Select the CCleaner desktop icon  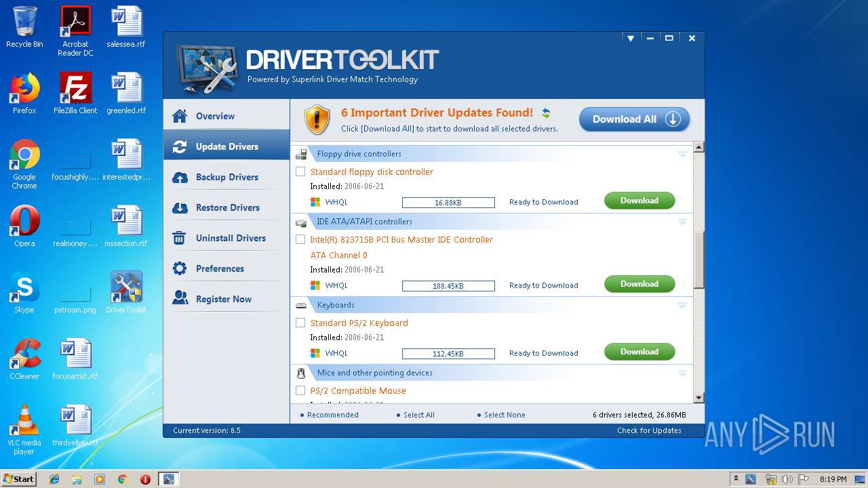tap(24, 359)
